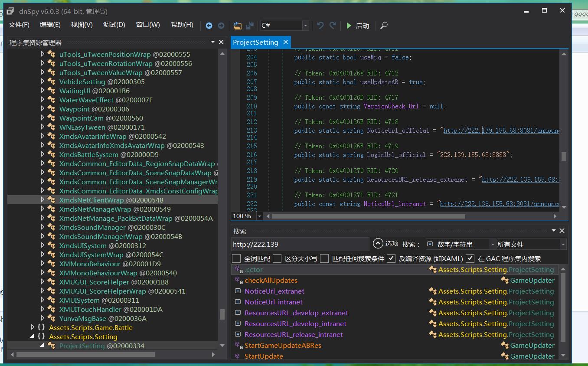Viewport: 588px width, 366px height.
Task: Close the search panel
Action: coord(562,231)
